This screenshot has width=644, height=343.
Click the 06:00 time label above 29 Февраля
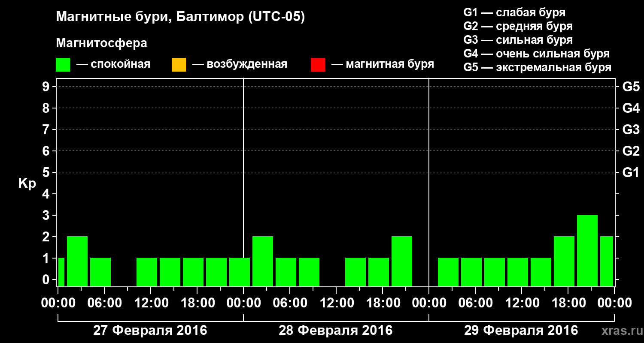pos(475,303)
